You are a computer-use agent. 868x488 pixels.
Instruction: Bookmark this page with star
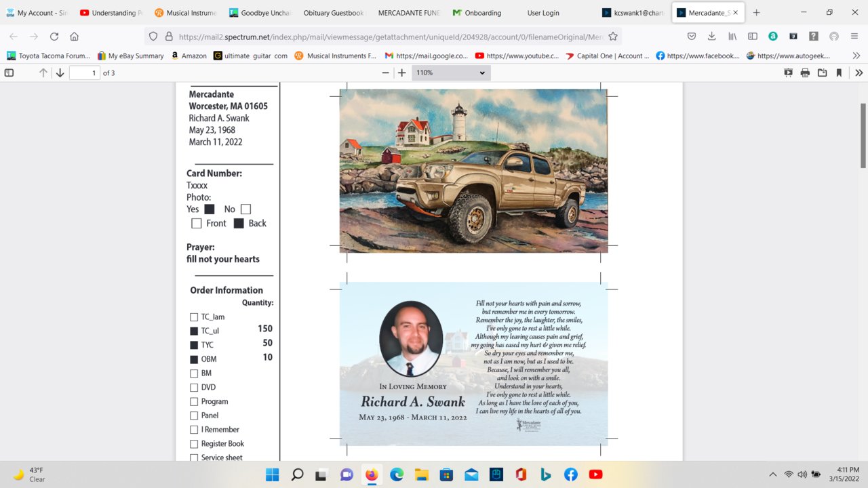click(x=613, y=37)
